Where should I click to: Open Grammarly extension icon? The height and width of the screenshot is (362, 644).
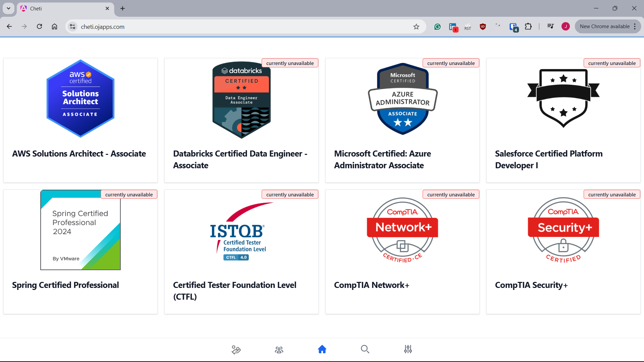pyautogui.click(x=437, y=26)
